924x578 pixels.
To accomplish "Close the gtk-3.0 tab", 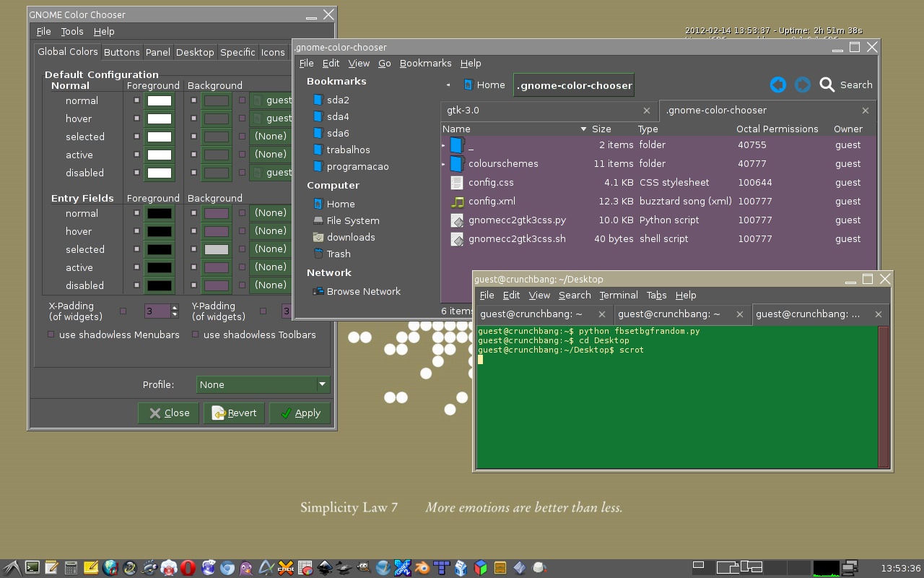I will click(647, 111).
